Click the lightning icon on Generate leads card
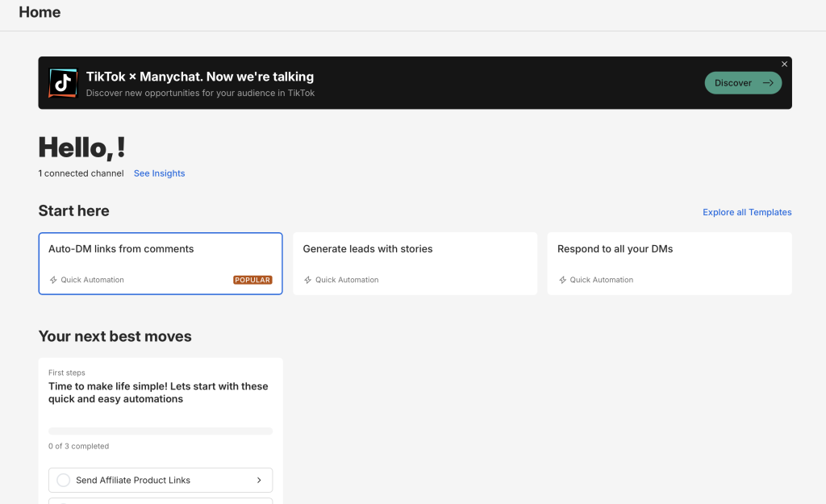This screenshot has width=826, height=504. 307,280
